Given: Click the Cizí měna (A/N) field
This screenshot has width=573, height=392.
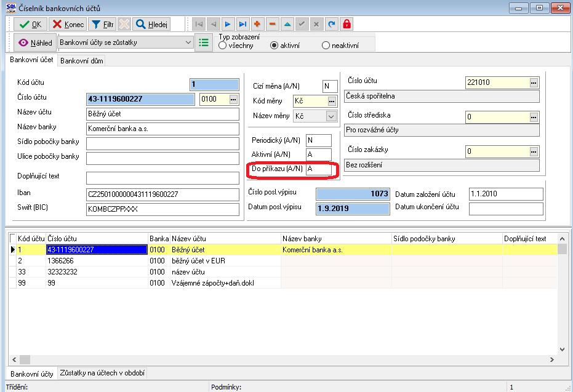Looking at the screenshot, I should tap(330, 86).
